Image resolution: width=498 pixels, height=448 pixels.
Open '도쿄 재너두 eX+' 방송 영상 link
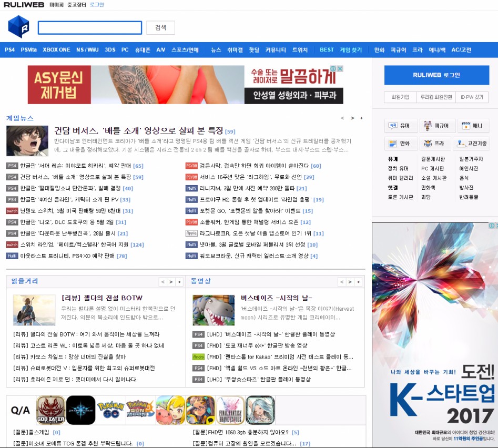pos(257,345)
